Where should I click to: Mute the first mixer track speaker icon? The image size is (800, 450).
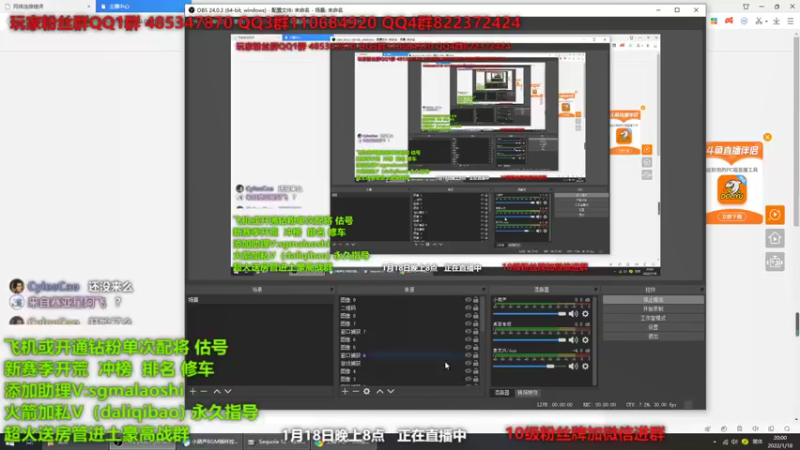tap(573, 314)
